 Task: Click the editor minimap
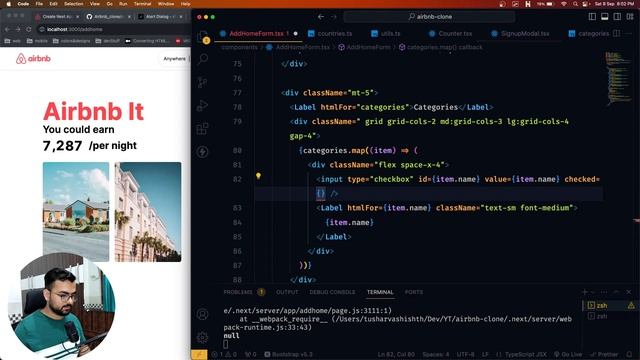[618, 78]
